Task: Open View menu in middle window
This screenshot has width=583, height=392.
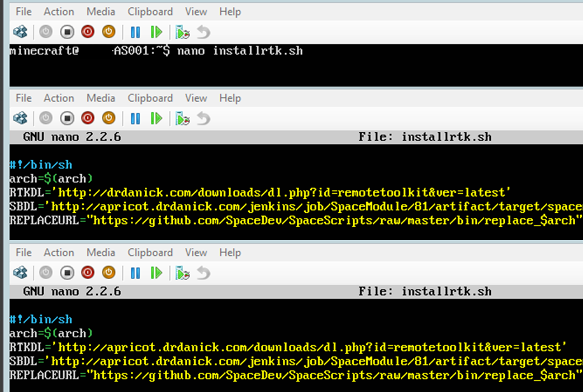Action: pos(196,98)
